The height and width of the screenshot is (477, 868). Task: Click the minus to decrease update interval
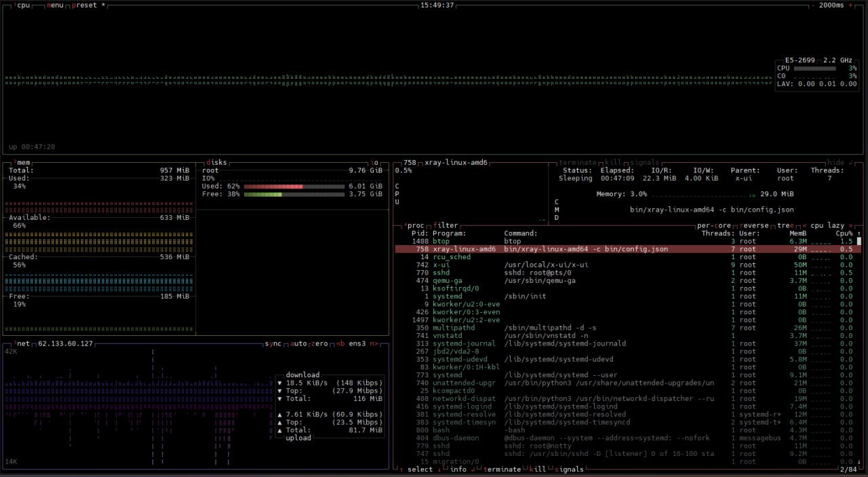point(813,5)
